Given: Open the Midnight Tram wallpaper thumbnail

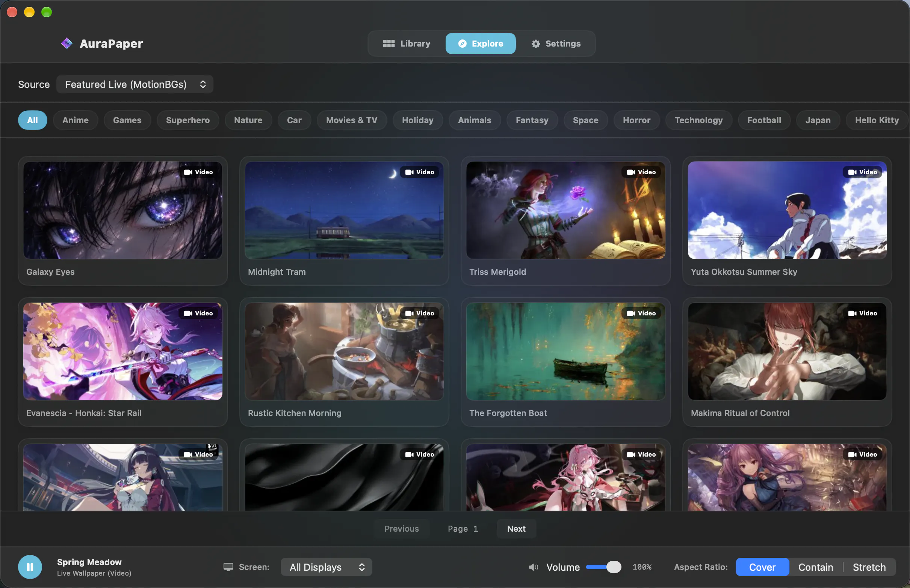Looking at the screenshot, I should coord(344,210).
